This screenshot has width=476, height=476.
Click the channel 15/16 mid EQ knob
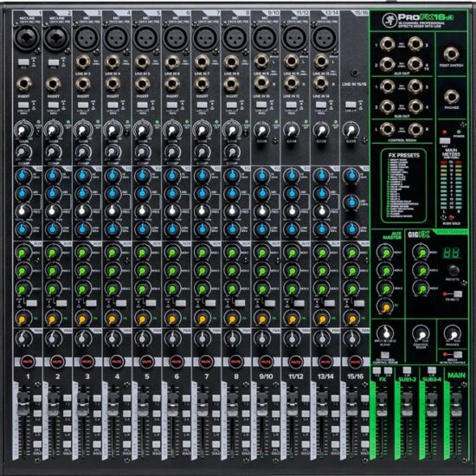(351, 202)
